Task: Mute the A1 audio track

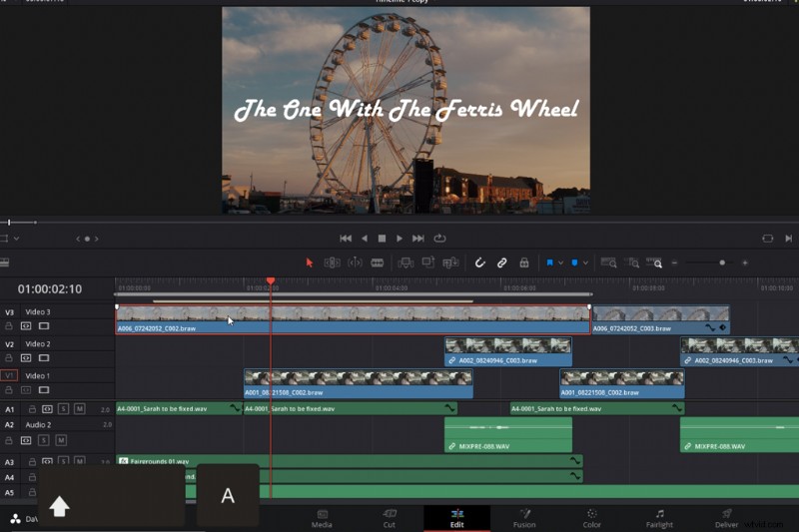Action: (80, 409)
